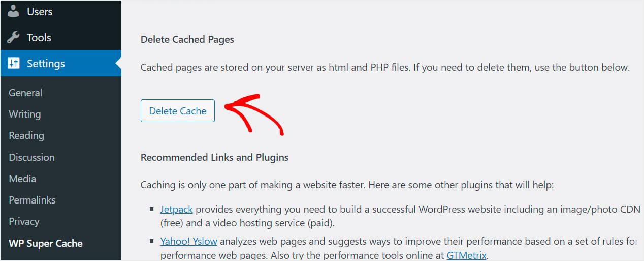Select WP Super Cache submenu item
The width and height of the screenshot is (644, 261).
pos(46,243)
